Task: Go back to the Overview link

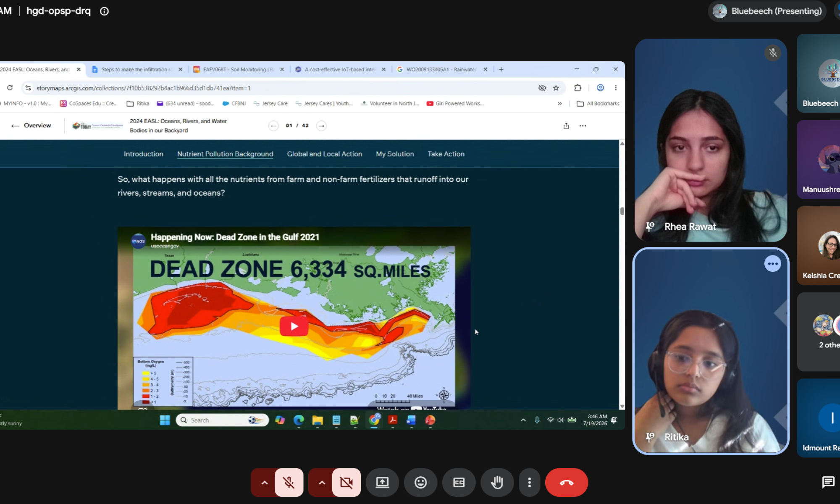Action: (31, 126)
